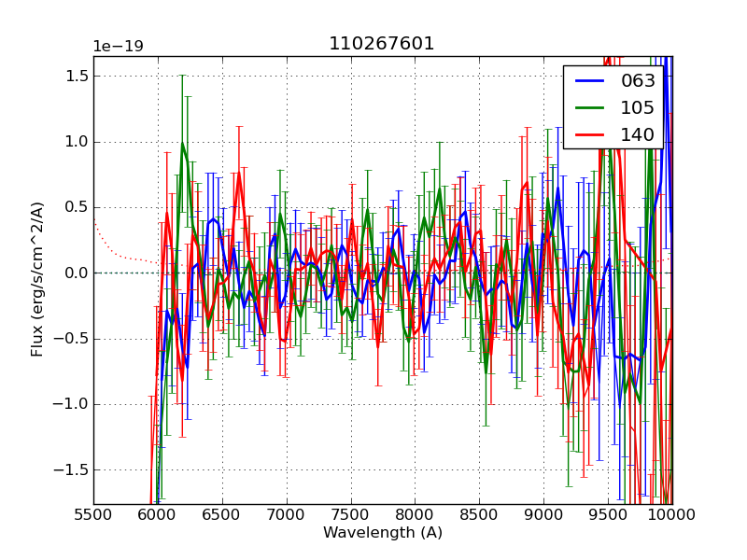Click the 6500 x-axis tick label
Viewport: 747px width, 560px height.
tap(222, 513)
